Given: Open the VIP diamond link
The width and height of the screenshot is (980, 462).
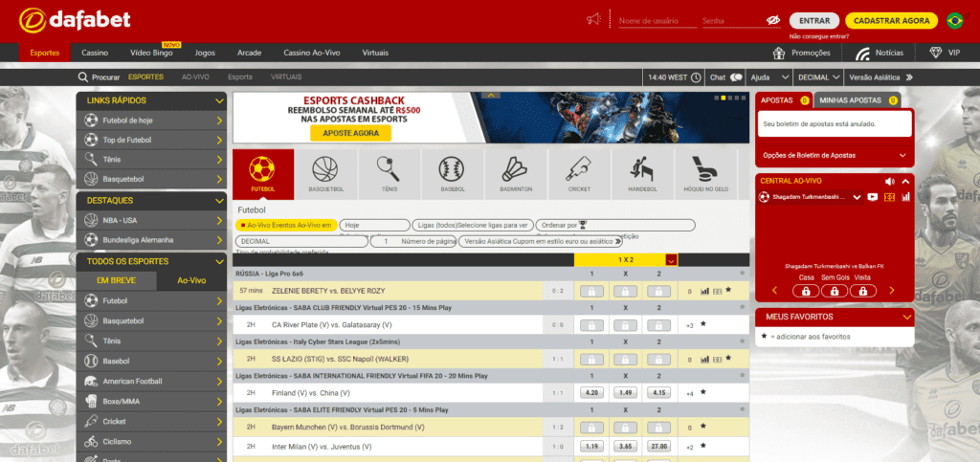Looking at the screenshot, I should coord(945,53).
